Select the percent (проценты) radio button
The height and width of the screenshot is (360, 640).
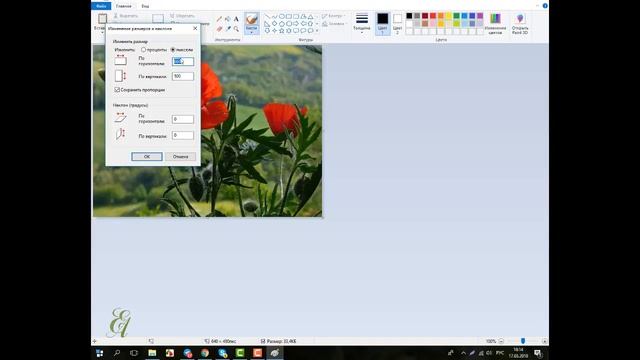pos(144,50)
